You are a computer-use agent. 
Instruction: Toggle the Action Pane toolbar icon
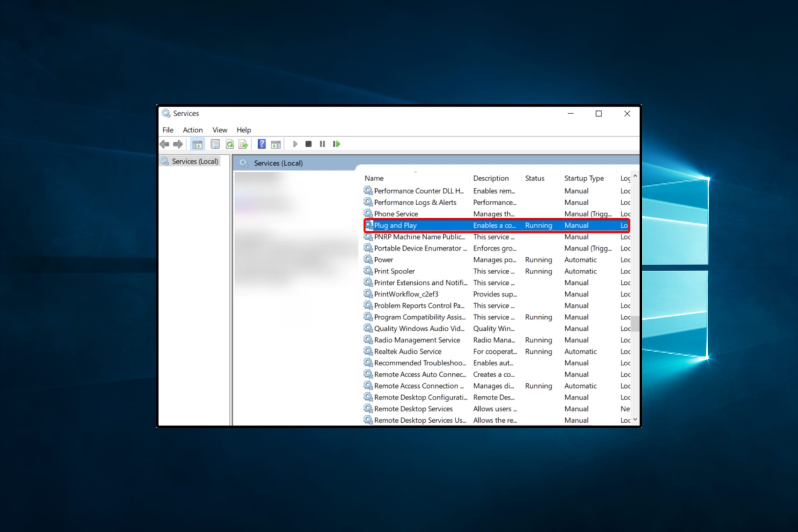point(276,144)
